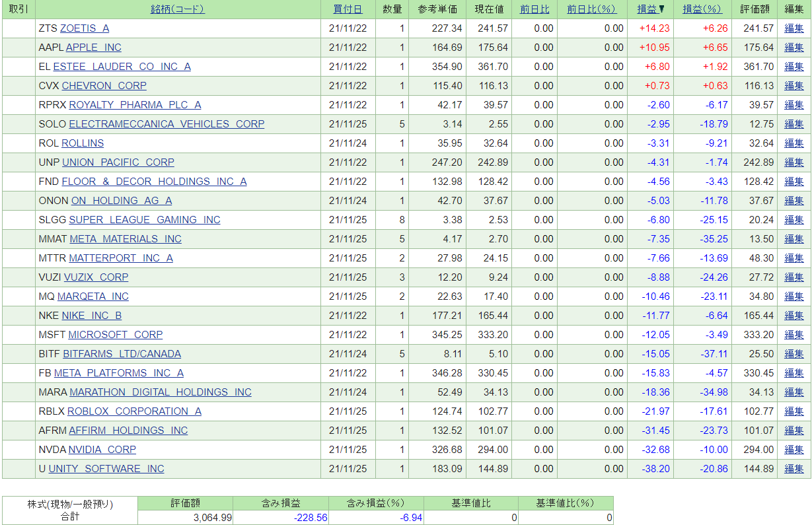This screenshot has height=525, width=812.
Task: Open META_PLATFORMS_INC_A stock link
Action: coord(119,373)
